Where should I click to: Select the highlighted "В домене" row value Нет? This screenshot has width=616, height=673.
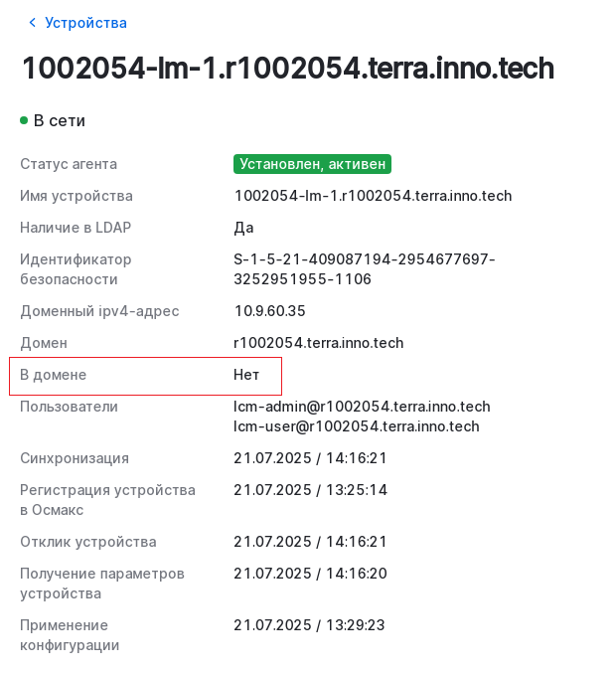click(x=246, y=375)
